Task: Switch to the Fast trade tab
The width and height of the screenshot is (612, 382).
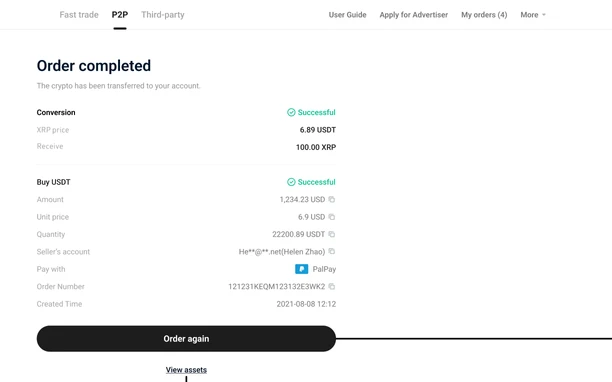Action: (79, 15)
